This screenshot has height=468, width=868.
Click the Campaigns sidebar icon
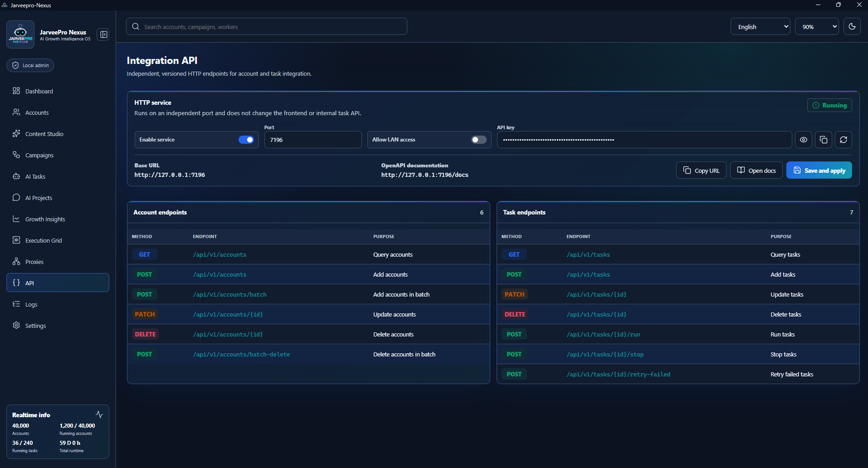[16, 155]
